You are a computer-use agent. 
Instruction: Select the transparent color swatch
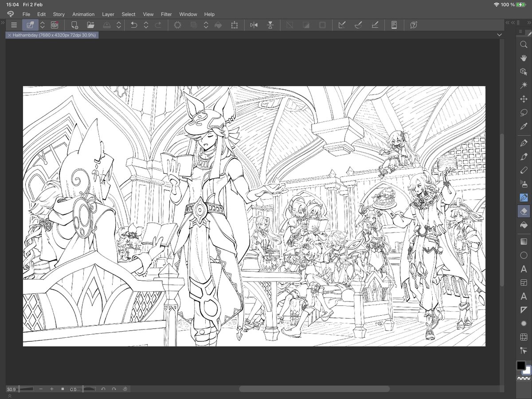523,379
